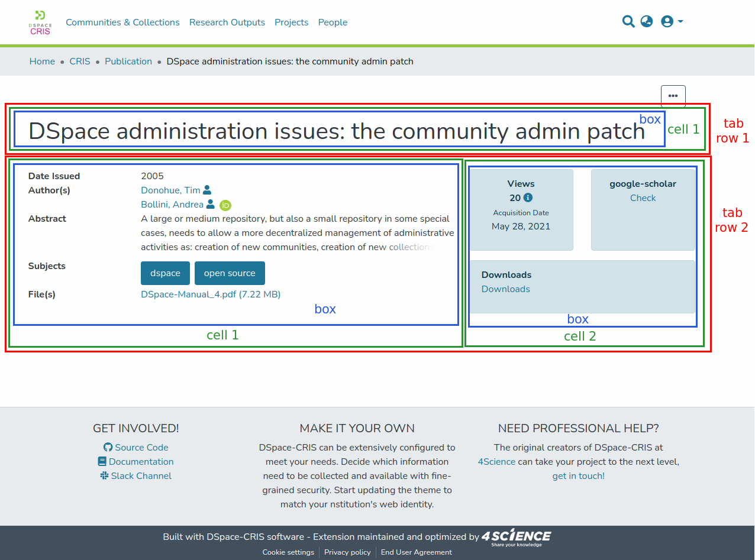Open the user account dropdown
This screenshot has height=560, width=755.
click(672, 22)
